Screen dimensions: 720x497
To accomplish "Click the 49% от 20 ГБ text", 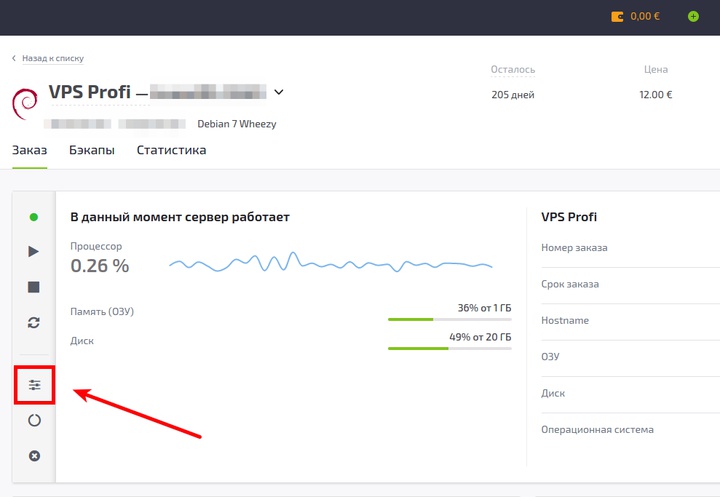I will click(480, 337).
